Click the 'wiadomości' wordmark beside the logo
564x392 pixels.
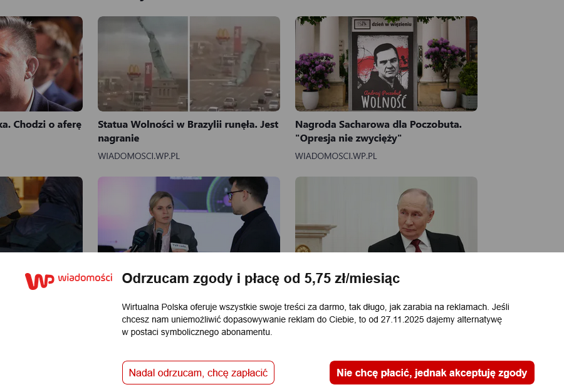pos(85,278)
